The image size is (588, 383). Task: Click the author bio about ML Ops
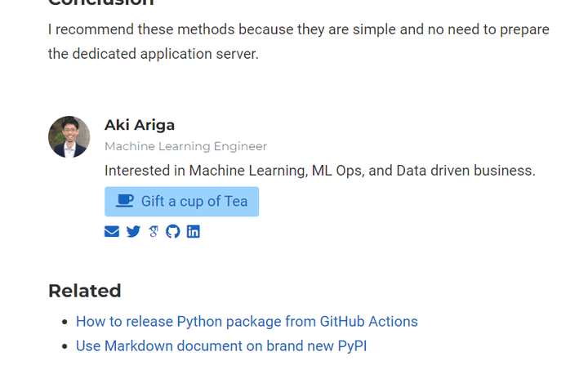pos(319,171)
